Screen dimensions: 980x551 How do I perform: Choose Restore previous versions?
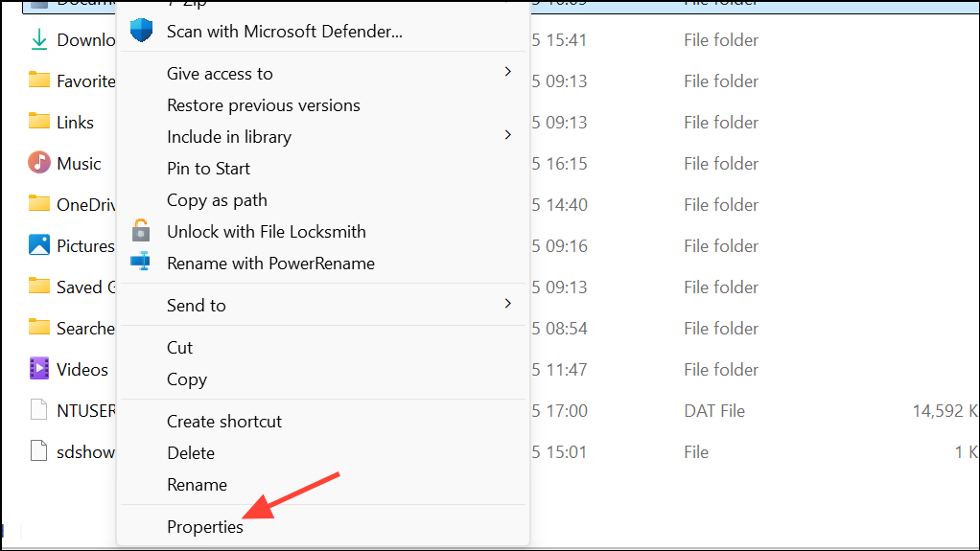click(263, 105)
